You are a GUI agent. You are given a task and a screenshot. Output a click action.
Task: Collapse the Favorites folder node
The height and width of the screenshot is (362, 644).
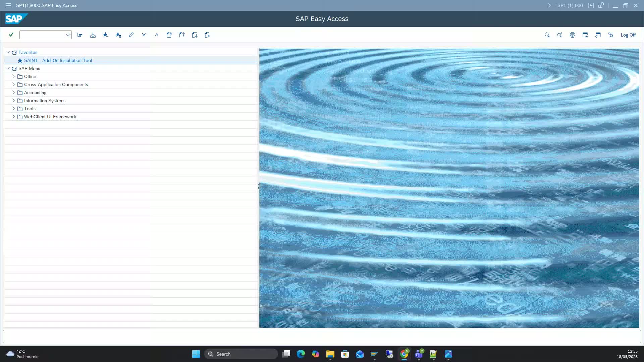(x=8, y=52)
